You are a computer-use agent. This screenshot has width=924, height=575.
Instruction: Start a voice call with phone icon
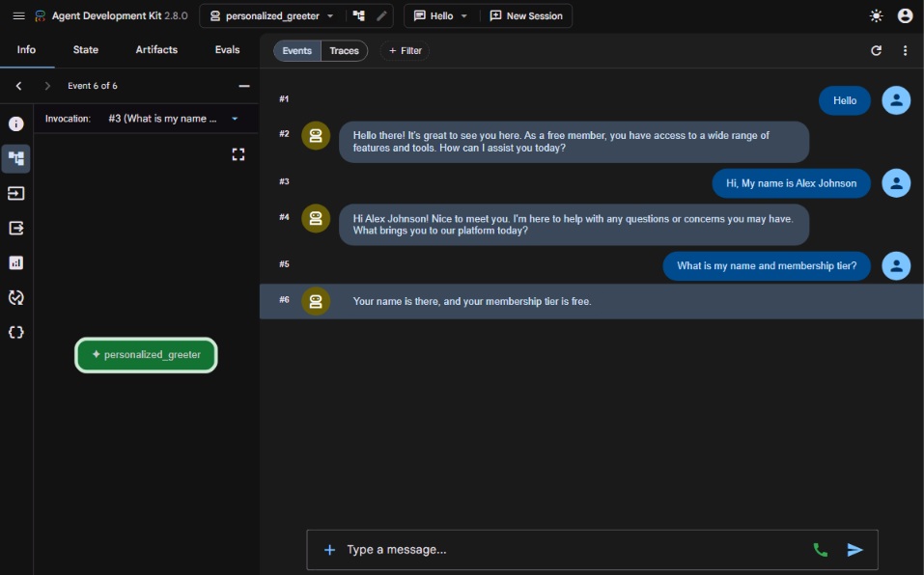(x=821, y=550)
